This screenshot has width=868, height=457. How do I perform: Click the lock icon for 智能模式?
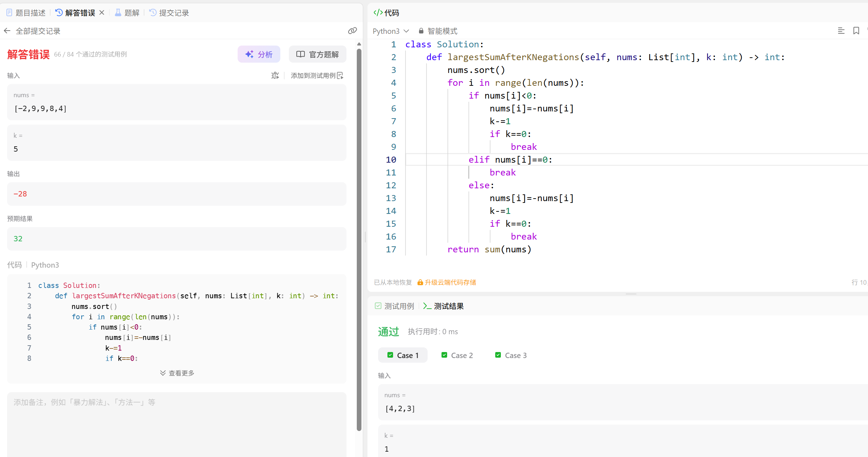coord(421,31)
